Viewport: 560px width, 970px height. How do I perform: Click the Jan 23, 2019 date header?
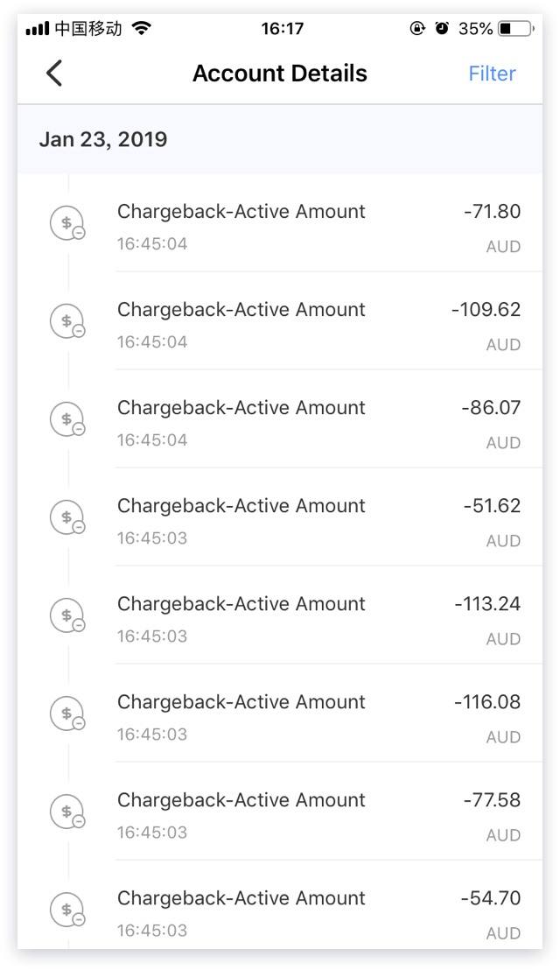pyautogui.click(x=103, y=139)
